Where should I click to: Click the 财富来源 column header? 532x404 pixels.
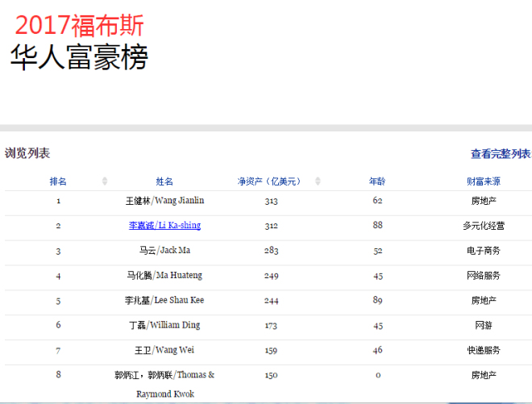click(484, 181)
